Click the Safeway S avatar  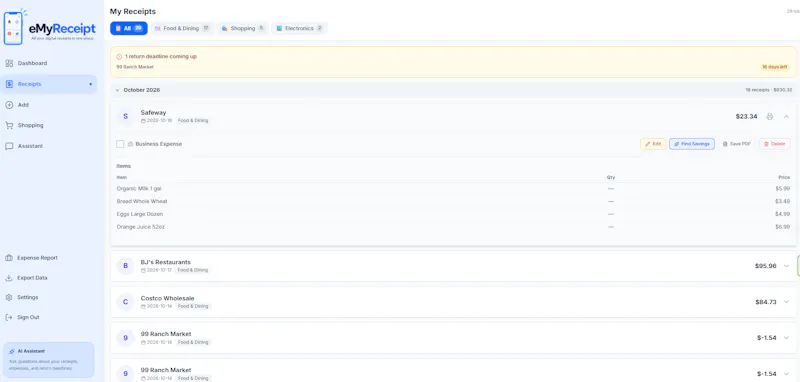[x=126, y=116]
